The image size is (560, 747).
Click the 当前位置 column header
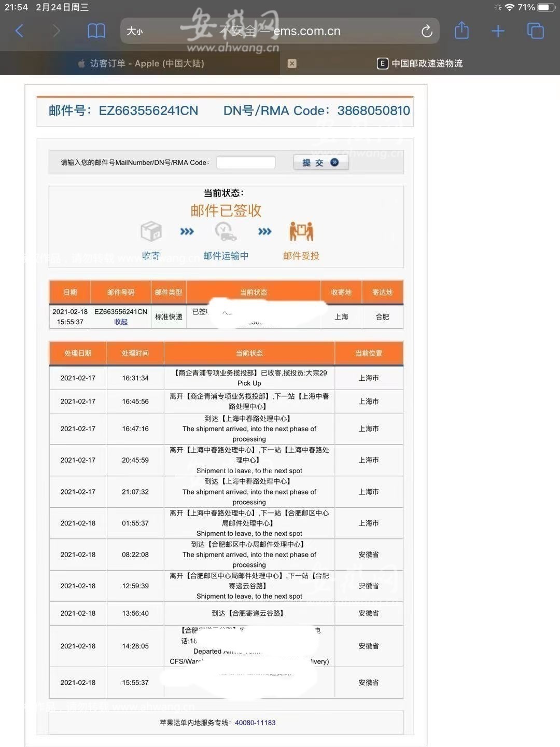click(369, 353)
